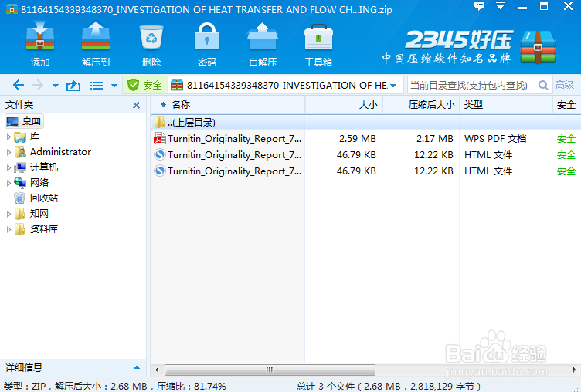Click the title bar archive app icon
The height and width of the screenshot is (392, 581).
[x=12, y=8]
